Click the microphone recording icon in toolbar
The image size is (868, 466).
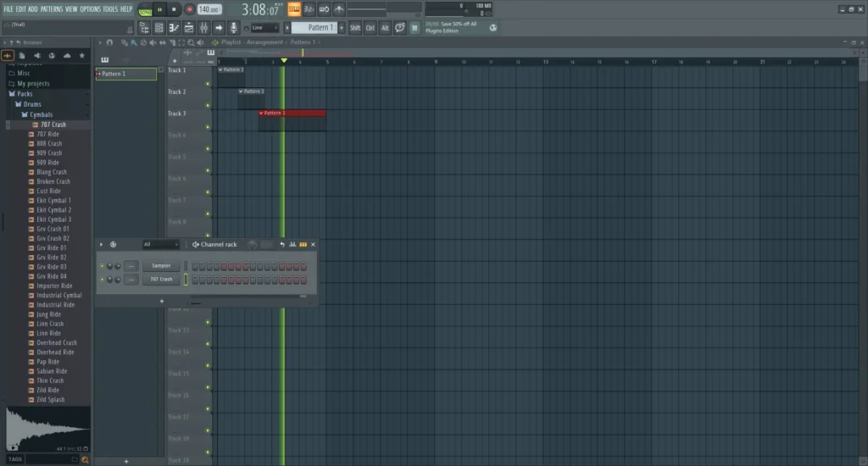click(x=234, y=28)
